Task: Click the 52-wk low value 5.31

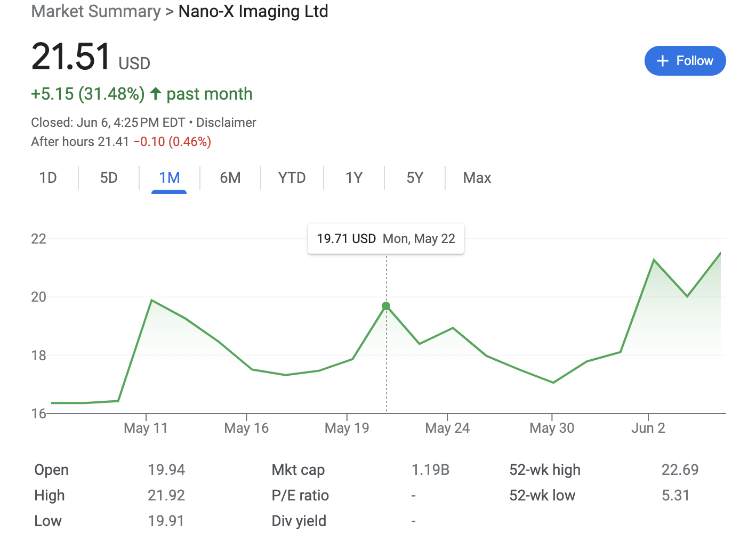Action: (675, 495)
